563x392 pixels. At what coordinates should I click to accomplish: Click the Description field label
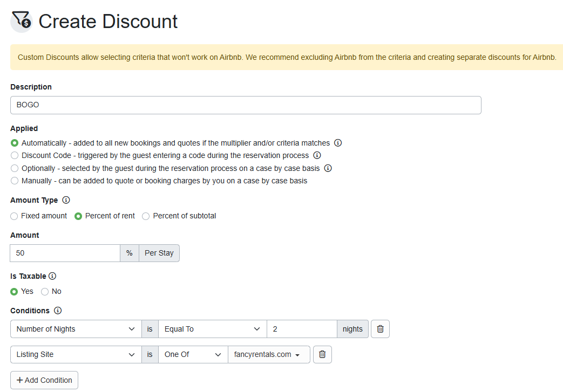31,87
